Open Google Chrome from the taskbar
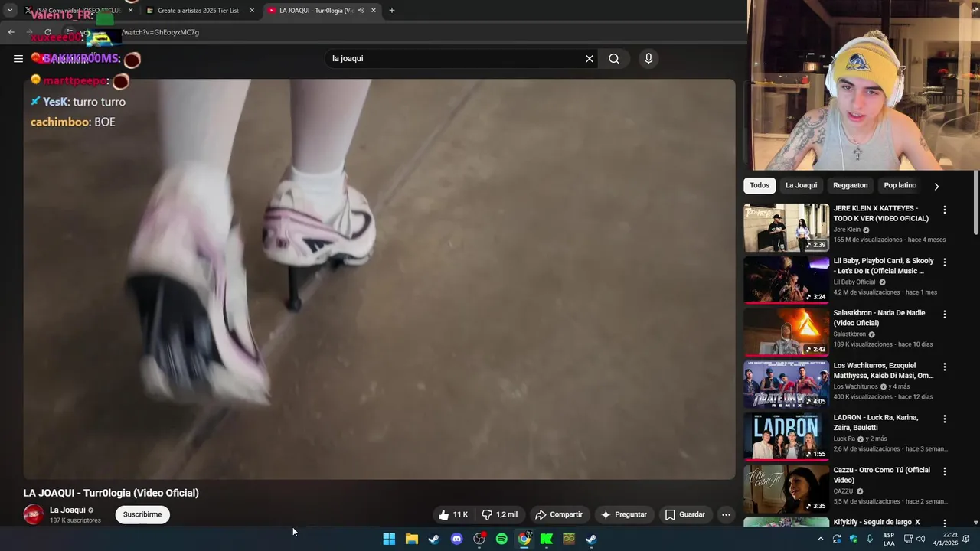980x551 pixels. point(524,539)
